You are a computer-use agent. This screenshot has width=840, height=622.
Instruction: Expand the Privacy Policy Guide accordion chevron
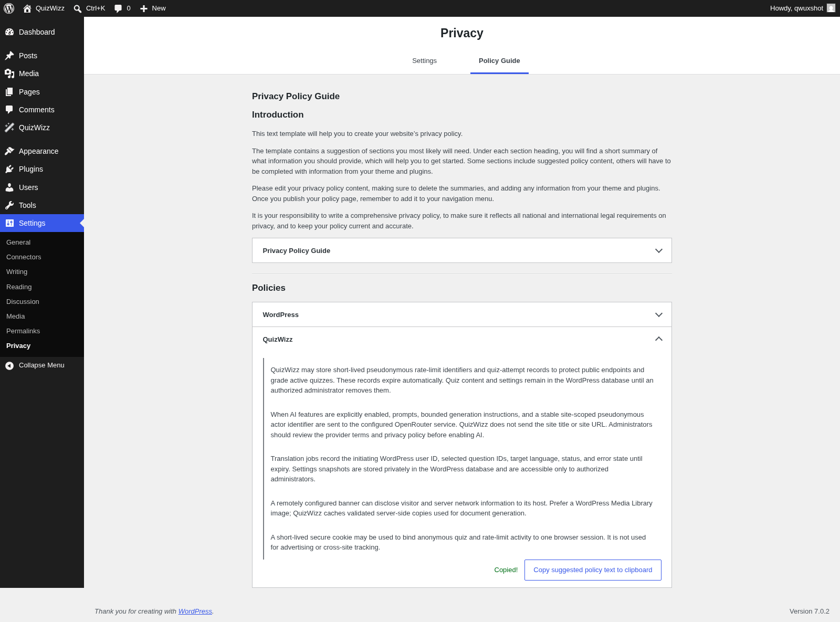point(659,251)
